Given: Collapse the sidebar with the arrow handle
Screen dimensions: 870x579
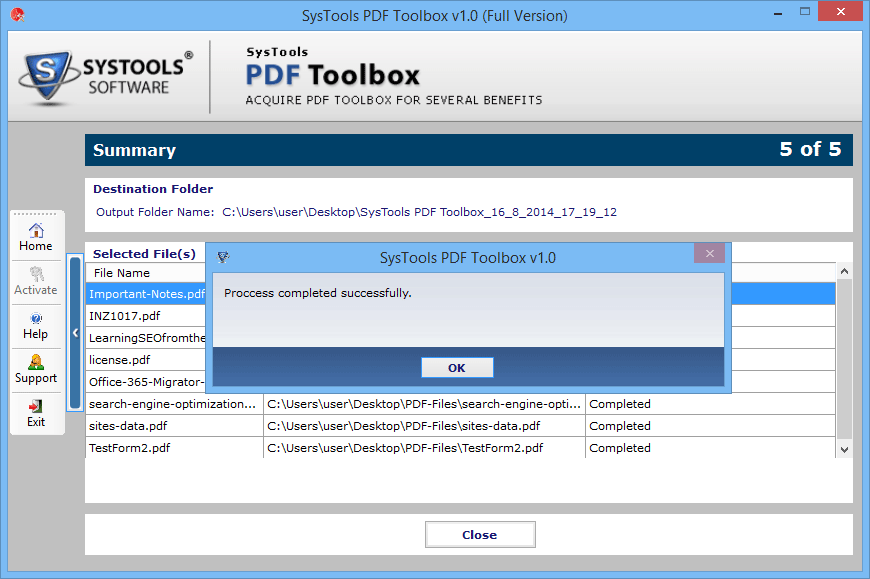Looking at the screenshot, I should pyautogui.click(x=75, y=333).
